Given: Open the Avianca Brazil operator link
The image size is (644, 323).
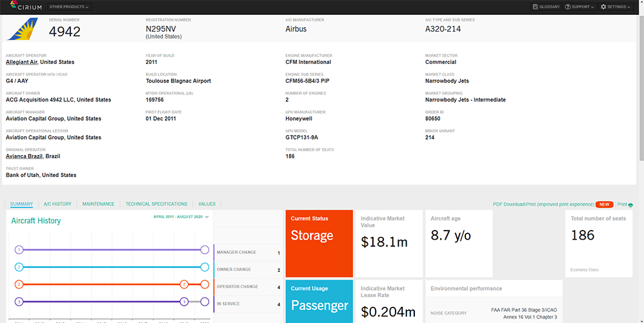Looking at the screenshot, I should (25, 156).
